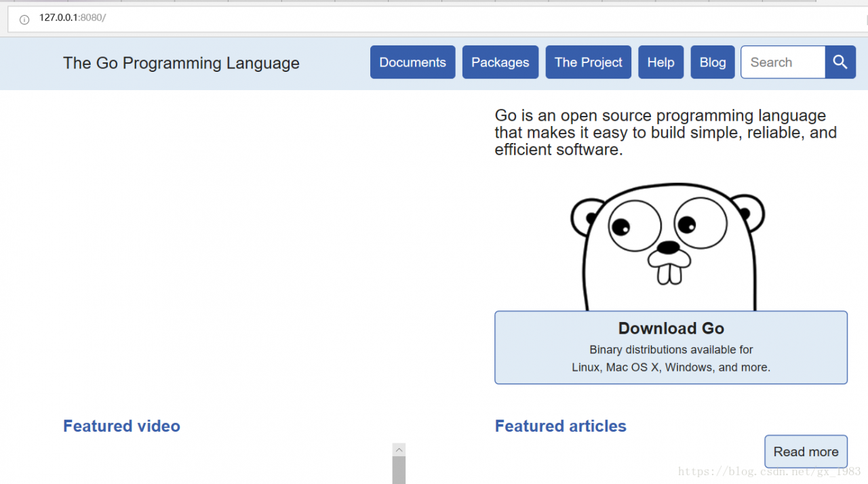This screenshot has width=868, height=484.
Task: Click the scrollbar thumb below Featured video
Action: 399,470
